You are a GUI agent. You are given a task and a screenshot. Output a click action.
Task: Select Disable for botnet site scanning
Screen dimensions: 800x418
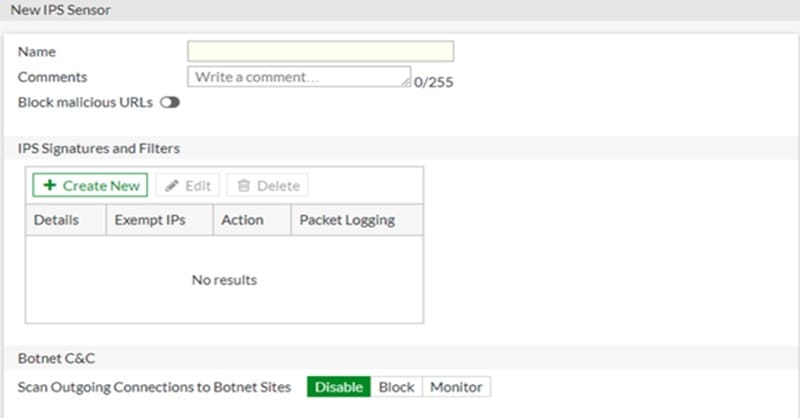click(x=339, y=387)
